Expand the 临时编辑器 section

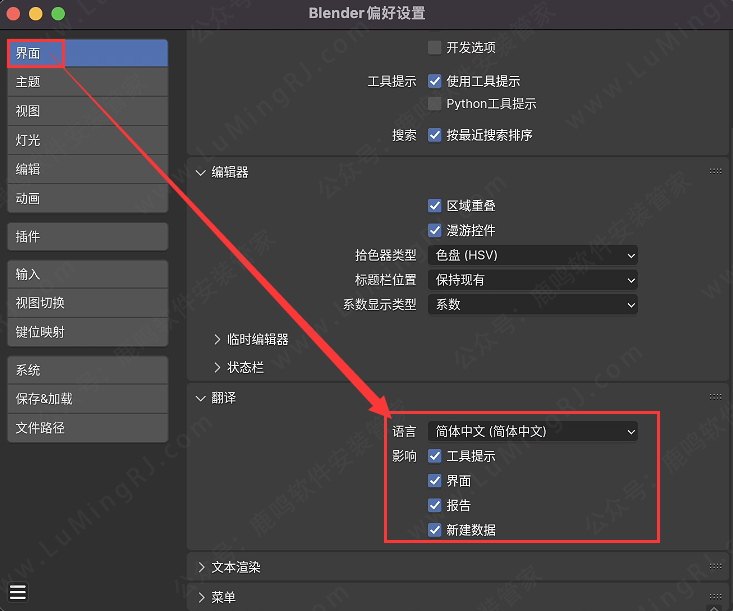pos(251,340)
